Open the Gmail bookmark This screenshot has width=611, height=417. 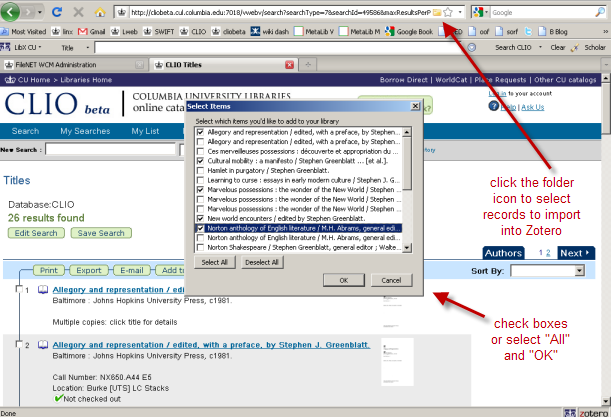[x=92, y=32]
